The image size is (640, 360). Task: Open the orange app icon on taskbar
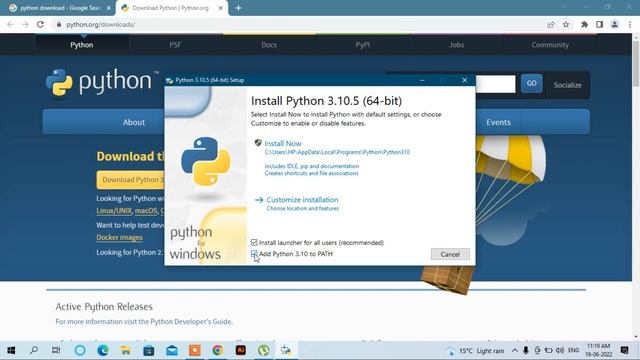click(x=195, y=350)
